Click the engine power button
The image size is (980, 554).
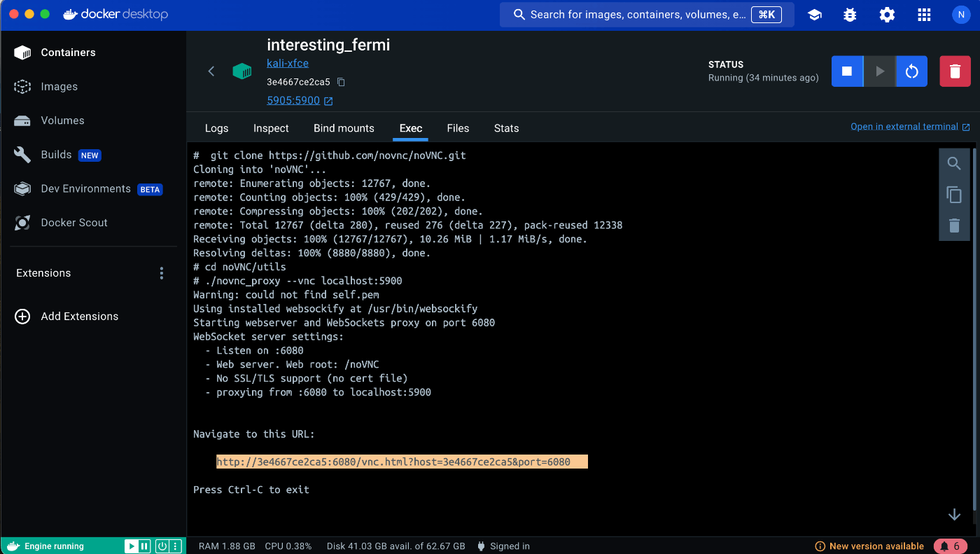pyautogui.click(x=162, y=546)
